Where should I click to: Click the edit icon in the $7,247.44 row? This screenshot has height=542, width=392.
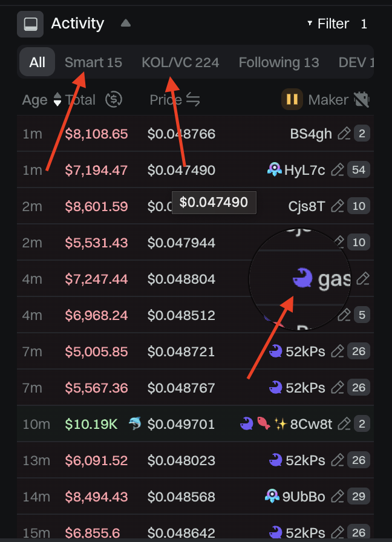click(362, 279)
